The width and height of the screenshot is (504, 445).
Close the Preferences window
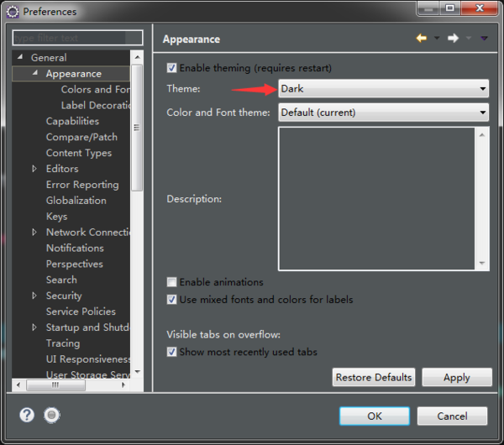click(480, 8)
